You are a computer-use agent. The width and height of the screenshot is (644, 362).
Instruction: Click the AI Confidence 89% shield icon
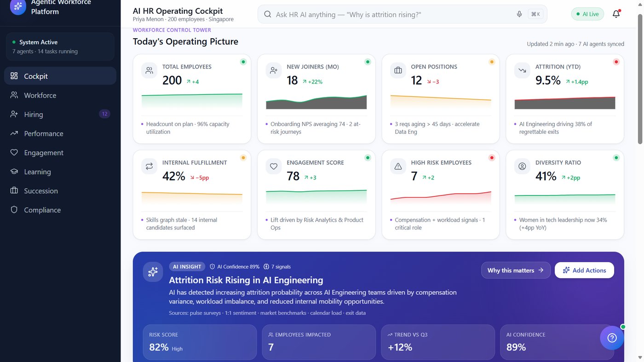[212, 267]
